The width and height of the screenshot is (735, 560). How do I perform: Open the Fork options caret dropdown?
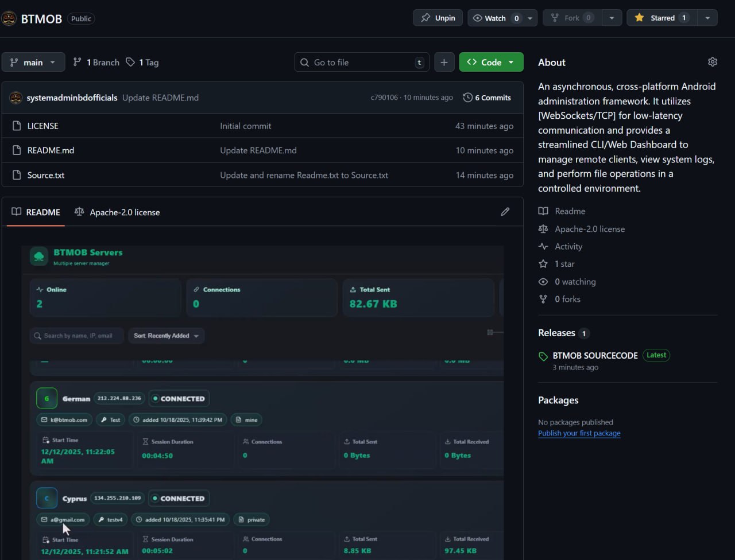point(612,18)
